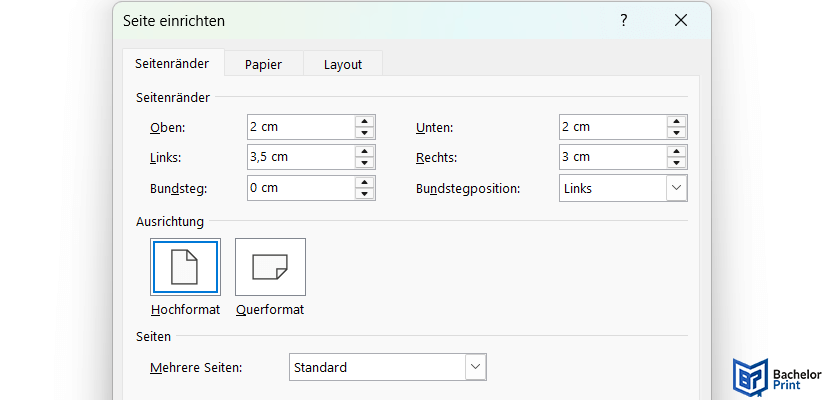Increase the Oben margin value
The image size is (825, 400).
click(x=364, y=122)
